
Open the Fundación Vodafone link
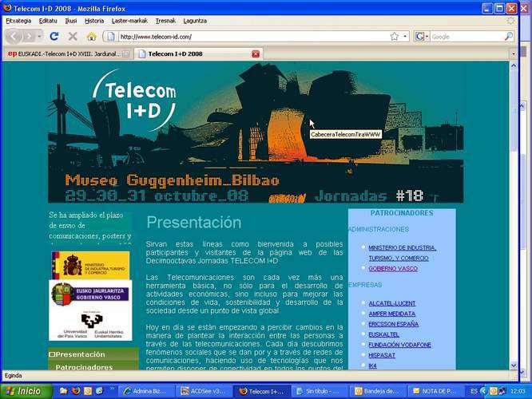[399, 345]
